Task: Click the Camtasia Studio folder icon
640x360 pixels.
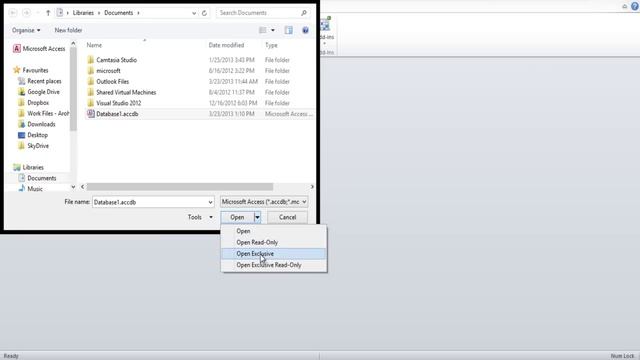Action: point(91,60)
